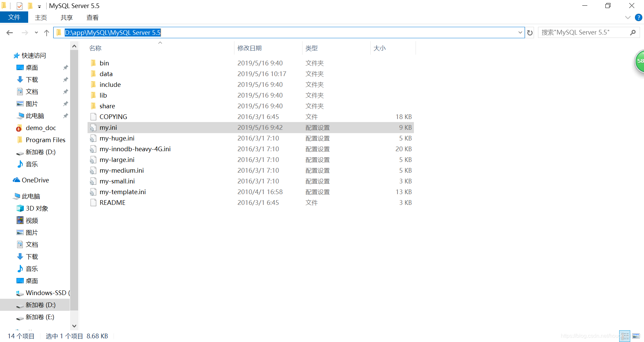Click the properties quick access icon

pos(19,6)
